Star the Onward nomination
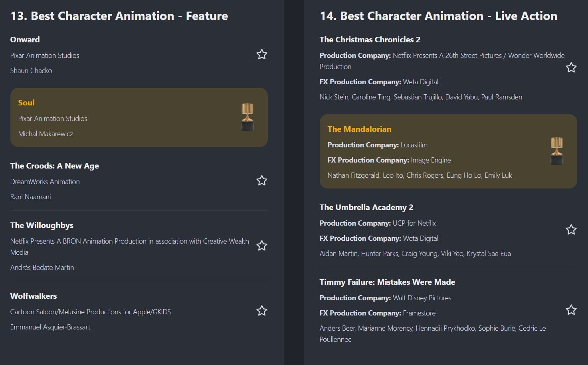Viewport: 588px width, 365px height. 261,54
